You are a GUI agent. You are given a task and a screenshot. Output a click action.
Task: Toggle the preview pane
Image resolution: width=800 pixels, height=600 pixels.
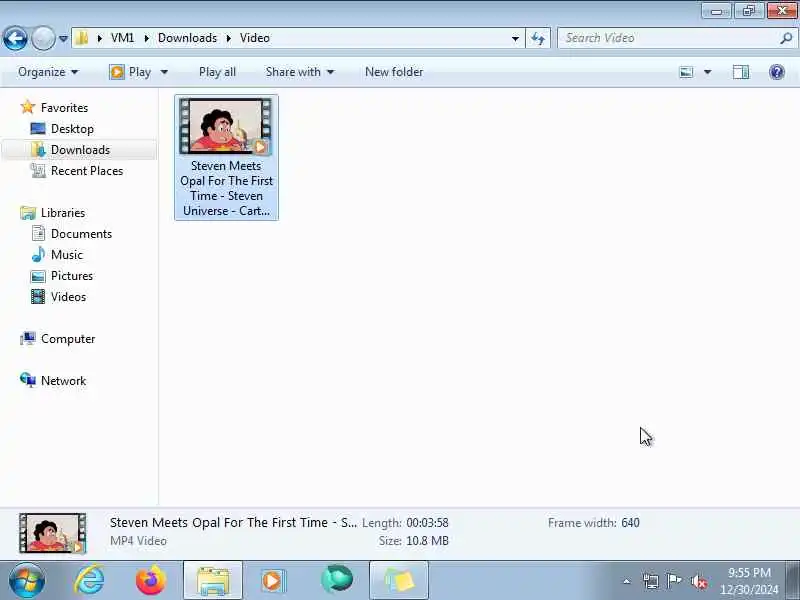[x=741, y=72]
